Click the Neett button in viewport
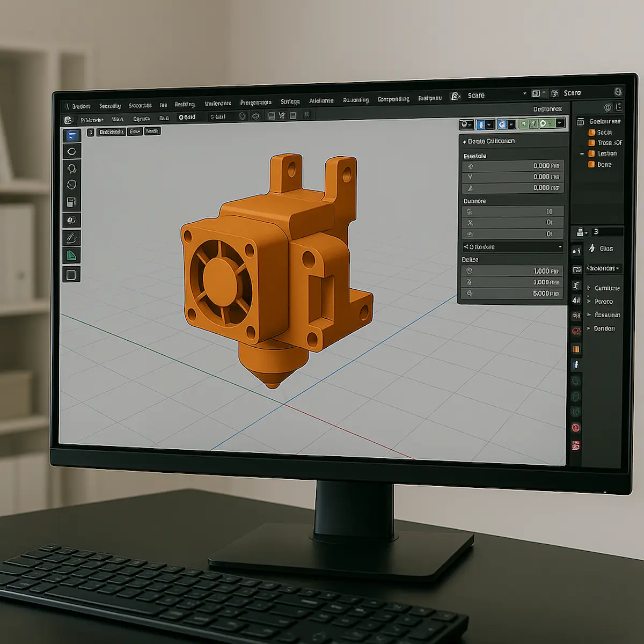Image resolution: width=644 pixels, height=644 pixels. (152, 131)
